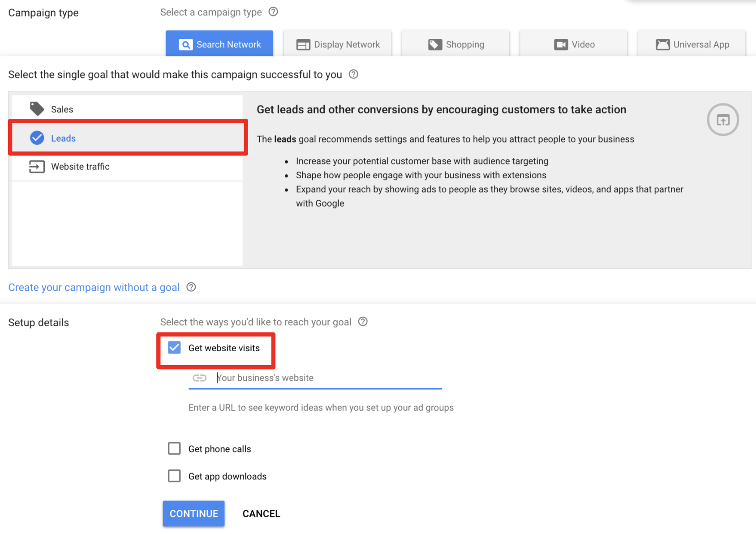Click help icon next to reach your goal
756x534 pixels.
pyautogui.click(x=363, y=322)
